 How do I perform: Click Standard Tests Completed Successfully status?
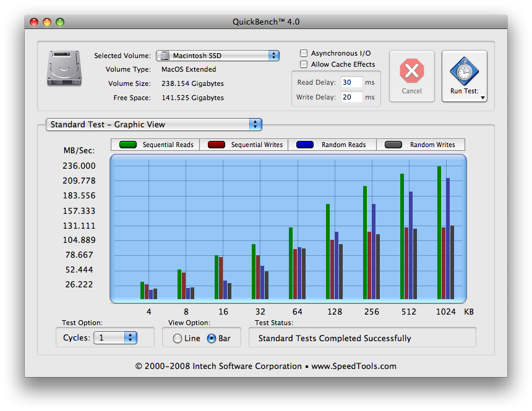coord(335,339)
